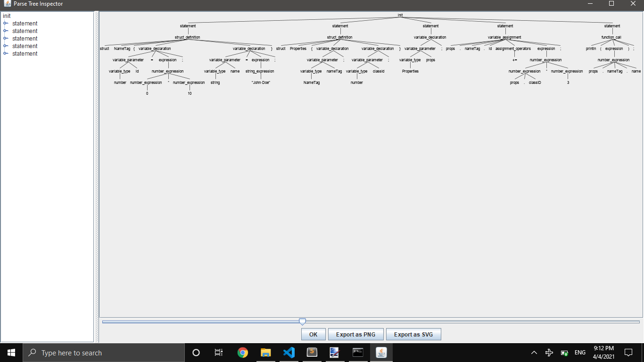Click Export as SVG
This screenshot has width=644, height=362.
[x=413, y=334]
